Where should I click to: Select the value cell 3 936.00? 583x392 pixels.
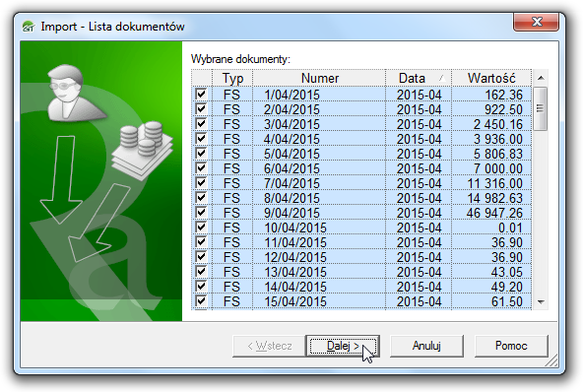tap(491, 139)
